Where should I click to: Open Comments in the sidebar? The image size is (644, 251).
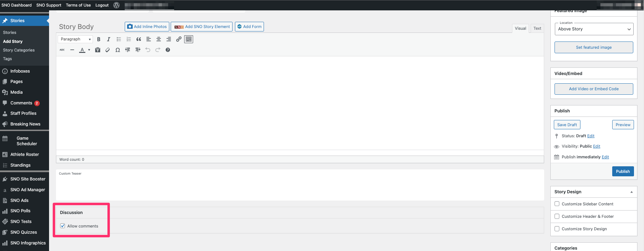pyautogui.click(x=21, y=103)
